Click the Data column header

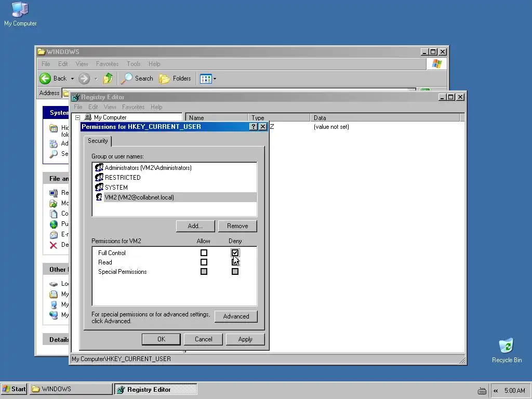(x=385, y=118)
